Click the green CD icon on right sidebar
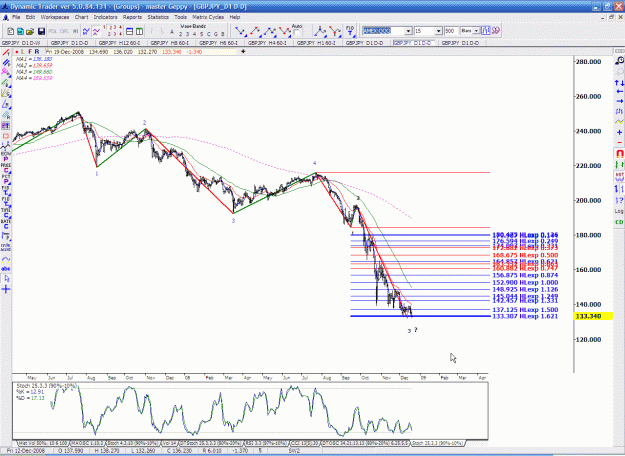The width and height of the screenshot is (625, 456). coord(619,222)
